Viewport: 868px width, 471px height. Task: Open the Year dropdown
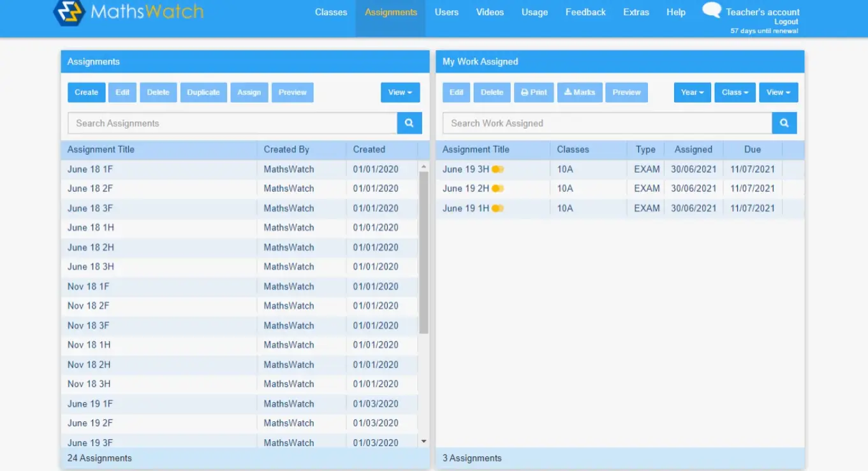[x=692, y=92]
